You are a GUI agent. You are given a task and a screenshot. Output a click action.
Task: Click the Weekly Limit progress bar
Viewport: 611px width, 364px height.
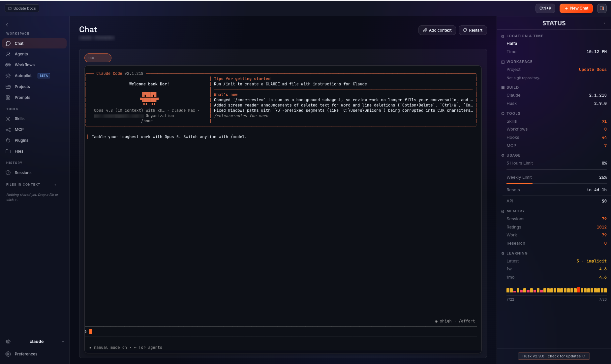(557, 183)
